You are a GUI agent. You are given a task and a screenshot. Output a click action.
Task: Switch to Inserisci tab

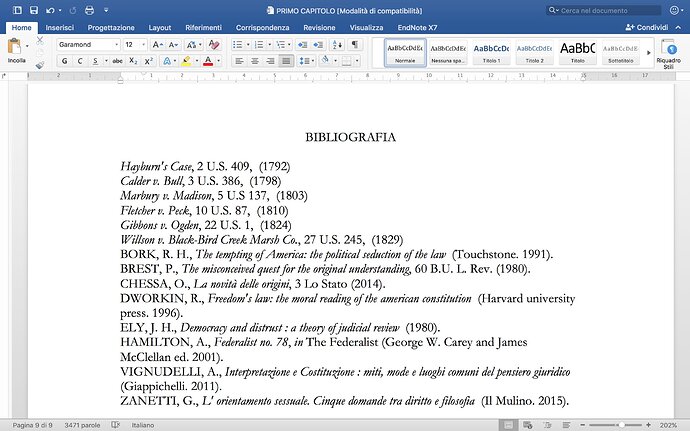[59, 27]
